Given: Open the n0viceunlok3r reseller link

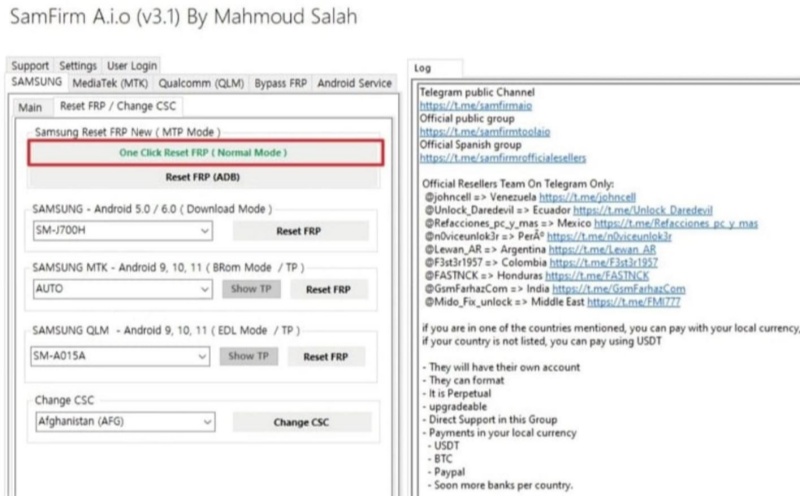Looking at the screenshot, I should tap(609, 237).
